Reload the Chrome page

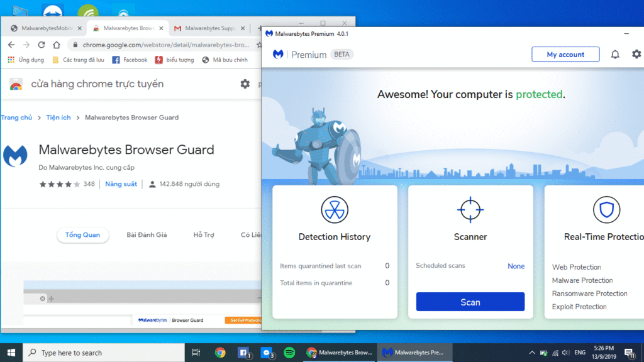42,45
